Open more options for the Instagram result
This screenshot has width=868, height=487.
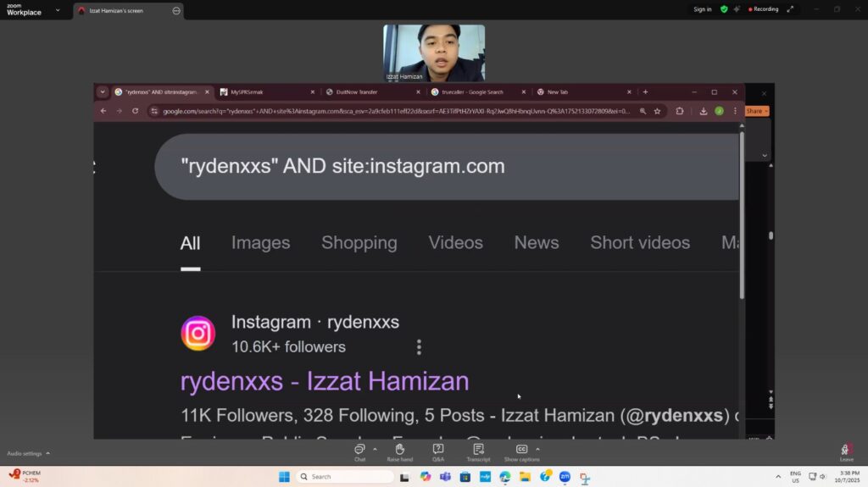point(419,347)
